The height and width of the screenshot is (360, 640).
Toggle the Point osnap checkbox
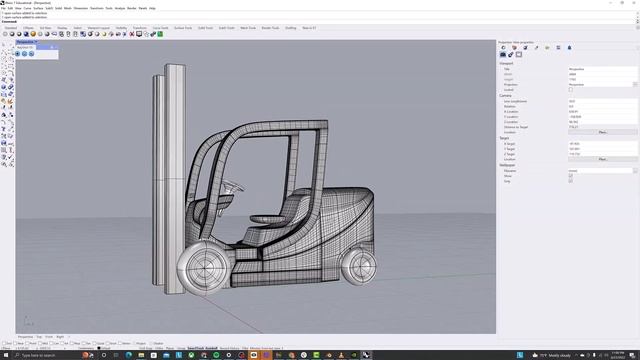pyautogui.click(x=27, y=343)
